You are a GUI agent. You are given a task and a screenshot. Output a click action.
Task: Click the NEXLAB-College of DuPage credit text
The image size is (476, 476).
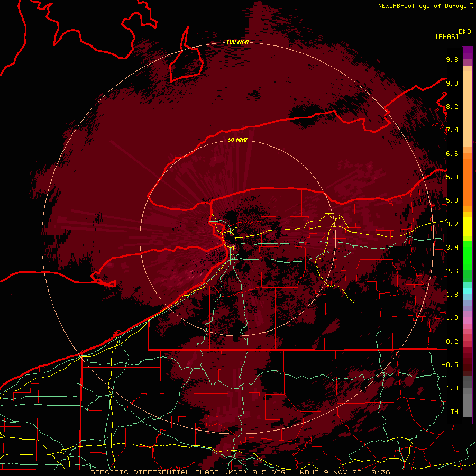point(424,6)
